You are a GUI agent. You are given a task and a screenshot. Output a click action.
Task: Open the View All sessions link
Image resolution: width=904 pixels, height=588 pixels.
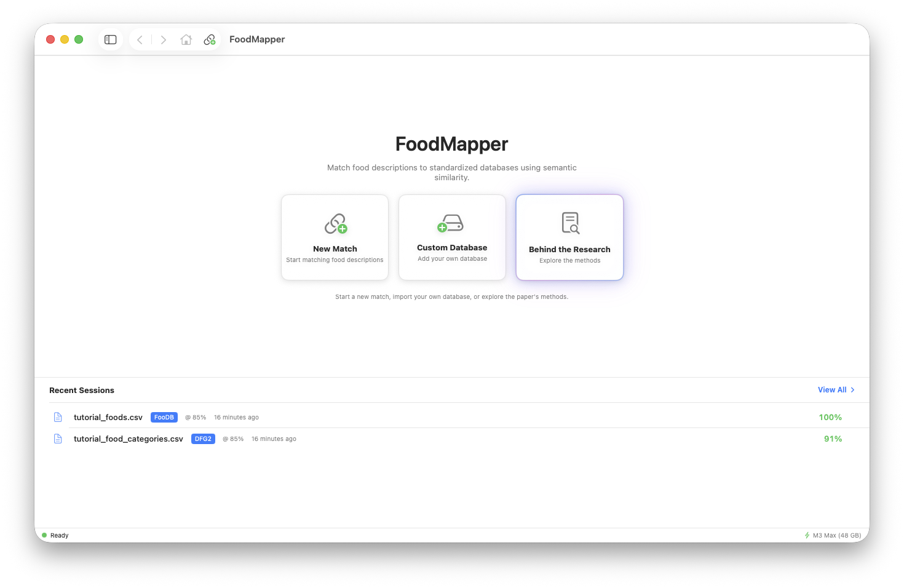point(831,389)
